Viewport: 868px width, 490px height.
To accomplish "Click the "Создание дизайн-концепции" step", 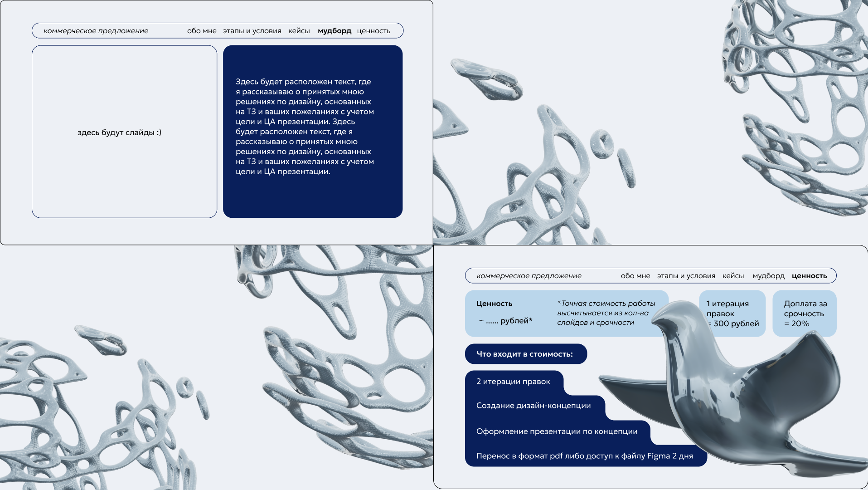I will [x=533, y=406].
